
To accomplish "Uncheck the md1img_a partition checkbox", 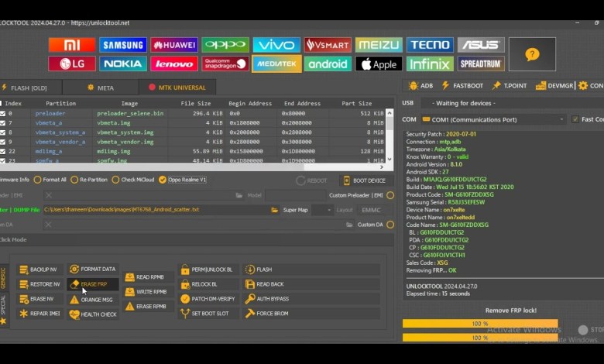I will (x=2, y=151).
